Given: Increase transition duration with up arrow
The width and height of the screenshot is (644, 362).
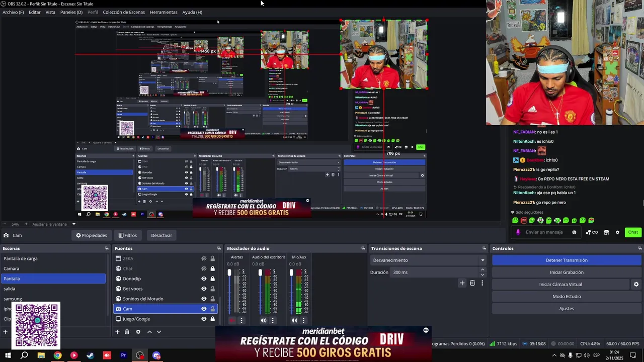Looking at the screenshot, I should (x=482, y=269).
